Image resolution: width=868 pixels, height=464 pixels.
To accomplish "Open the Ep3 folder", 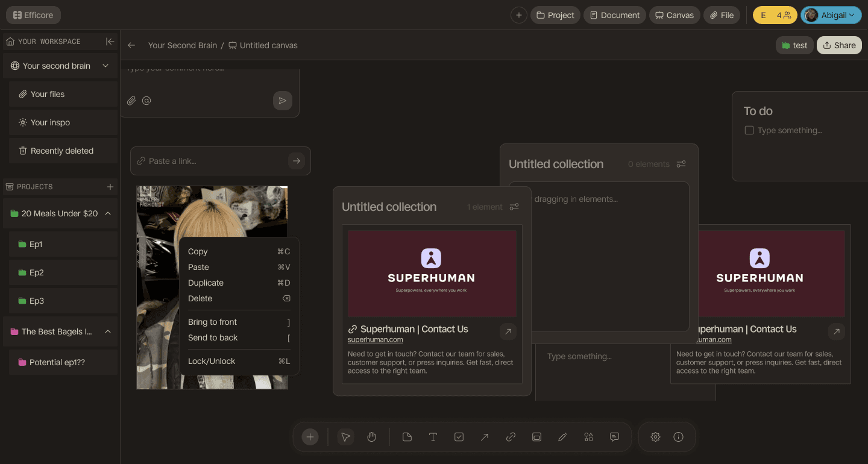I will [x=63, y=301].
